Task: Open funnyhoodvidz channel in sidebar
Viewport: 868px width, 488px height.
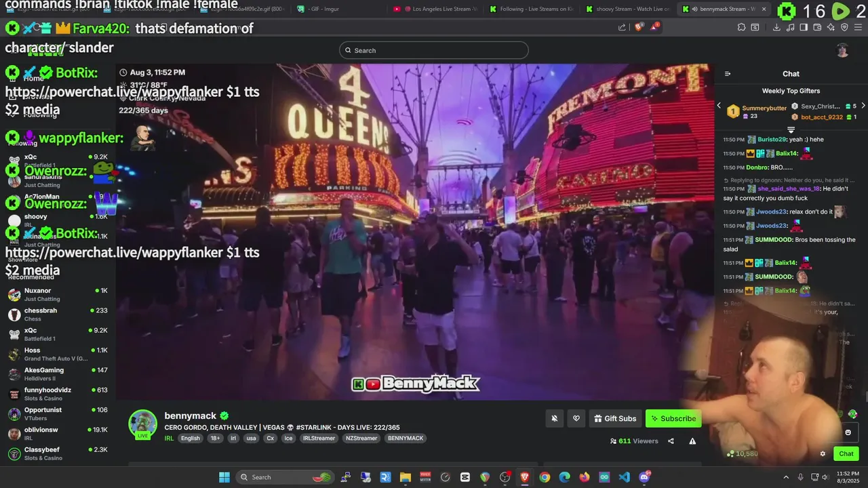Action: click(58, 394)
